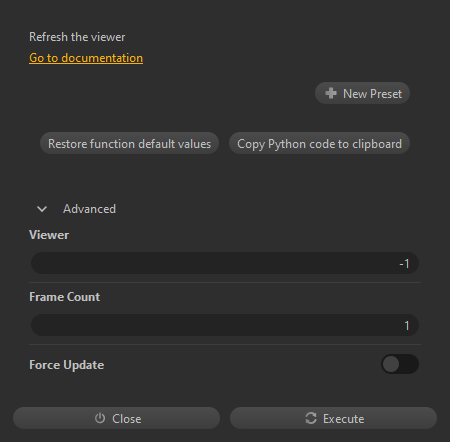Toggle the Force Update switch
This screenshot has height=442, width=450.
point(400,364)
